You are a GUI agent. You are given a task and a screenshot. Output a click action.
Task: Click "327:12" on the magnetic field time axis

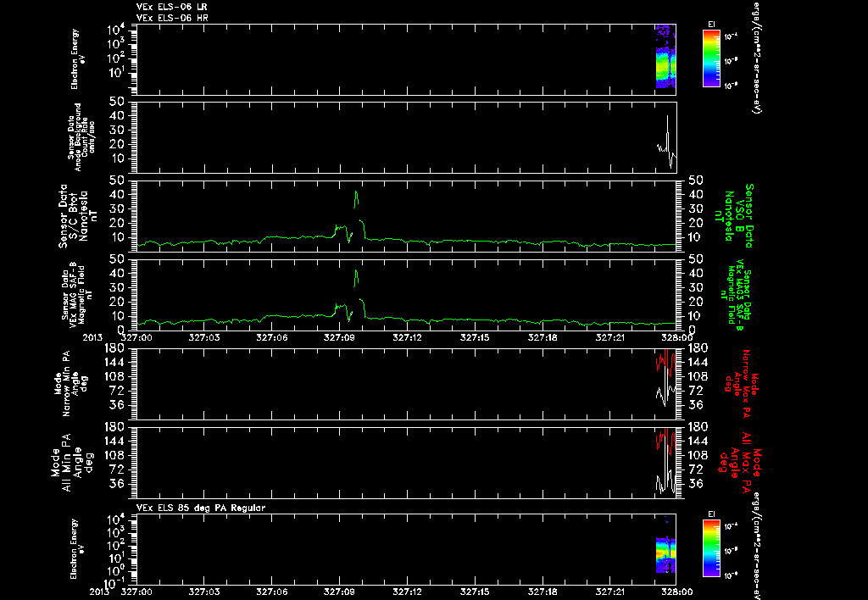[x=408, y=337]
